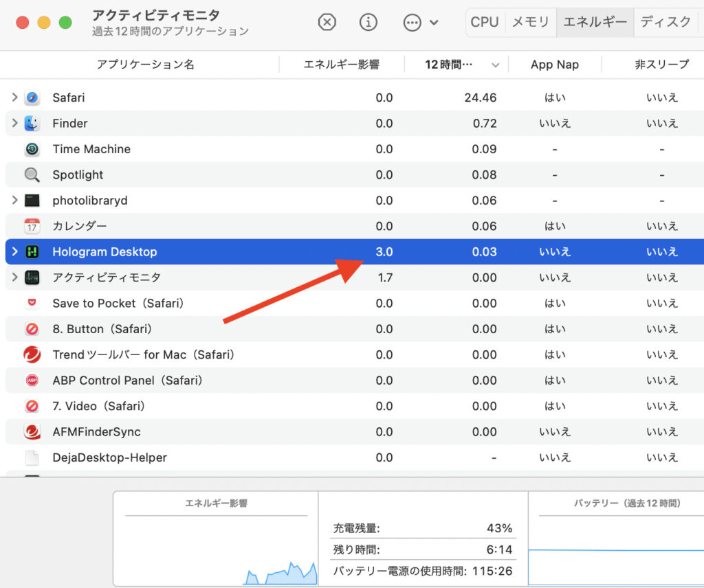Click the AFMFinderSync icon
Viewport: 704px width, 588px height.
(32, 431)
